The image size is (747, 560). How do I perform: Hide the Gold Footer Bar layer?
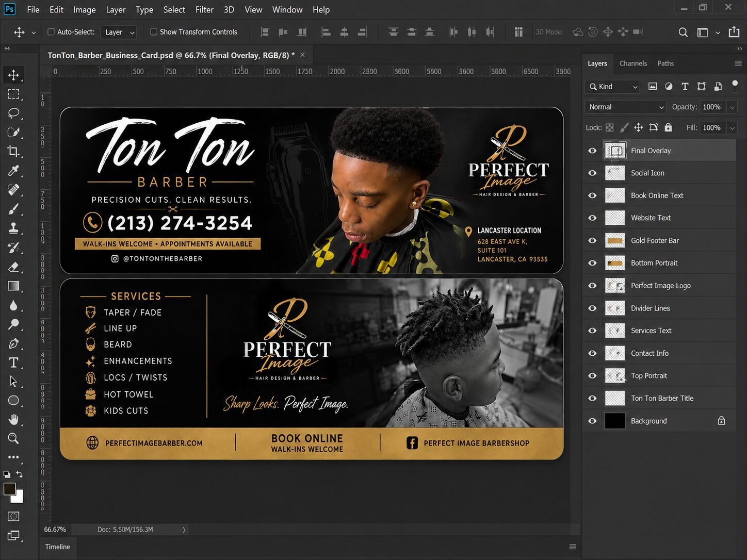pyautogui.click(x=592, y=240)
